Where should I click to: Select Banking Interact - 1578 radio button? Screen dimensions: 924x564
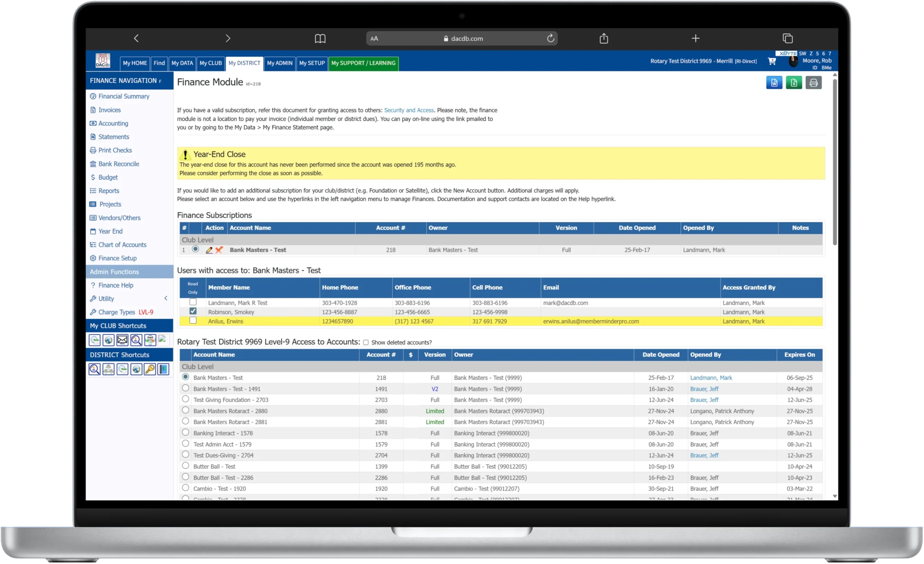click(x=185, y=432)
